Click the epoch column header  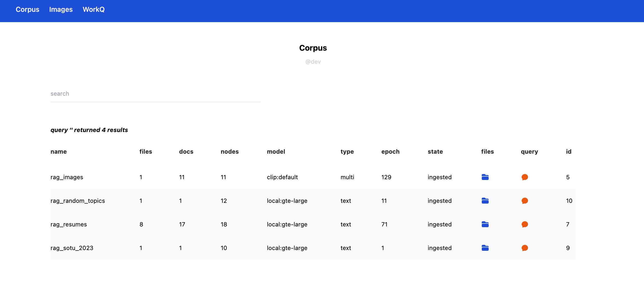[x=390, y=151]
